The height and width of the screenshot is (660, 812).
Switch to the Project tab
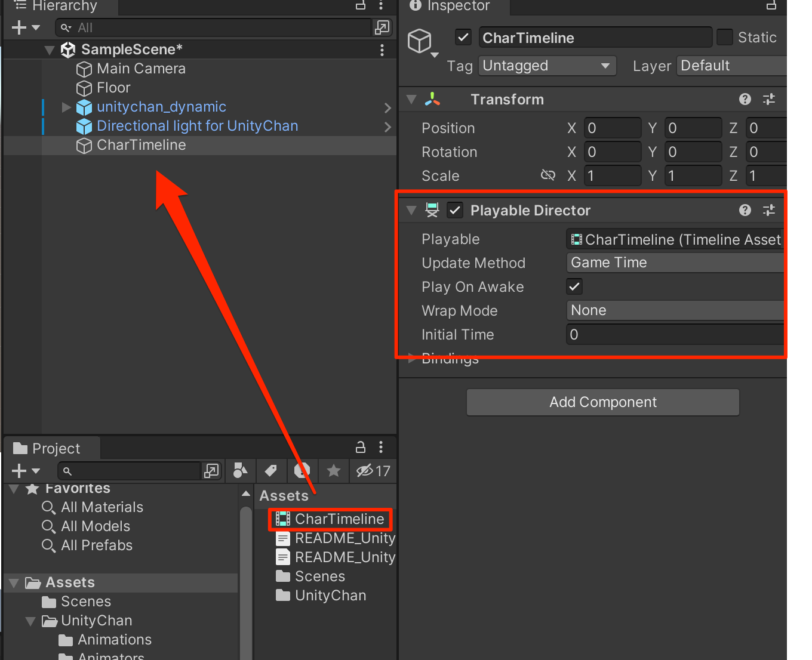pos(51,448)
